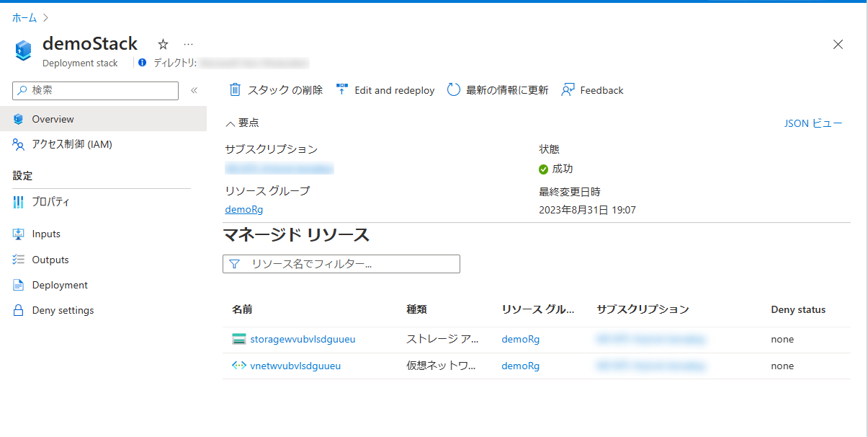Close the demoStack blade with X

click(x=838, y=44)
